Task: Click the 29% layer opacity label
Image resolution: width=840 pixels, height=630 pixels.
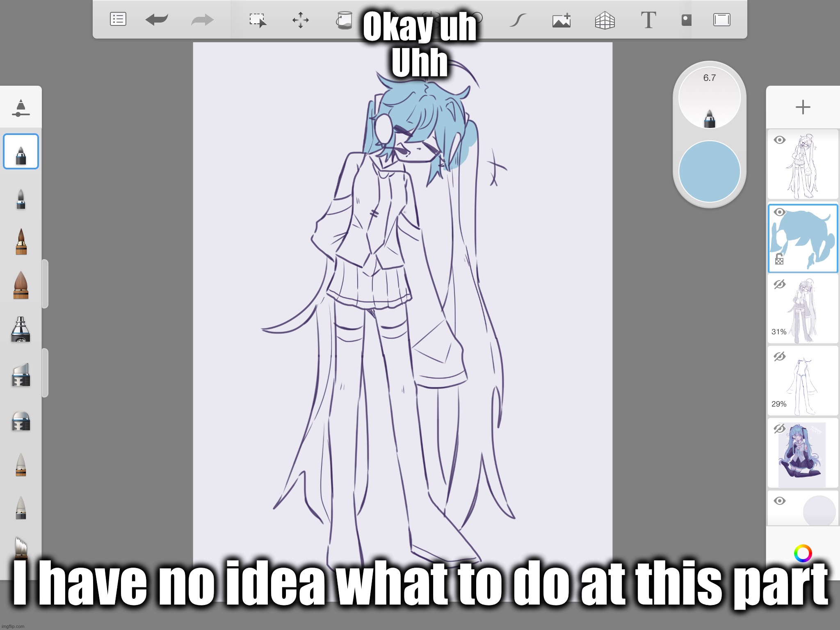Action: [779, 404]
